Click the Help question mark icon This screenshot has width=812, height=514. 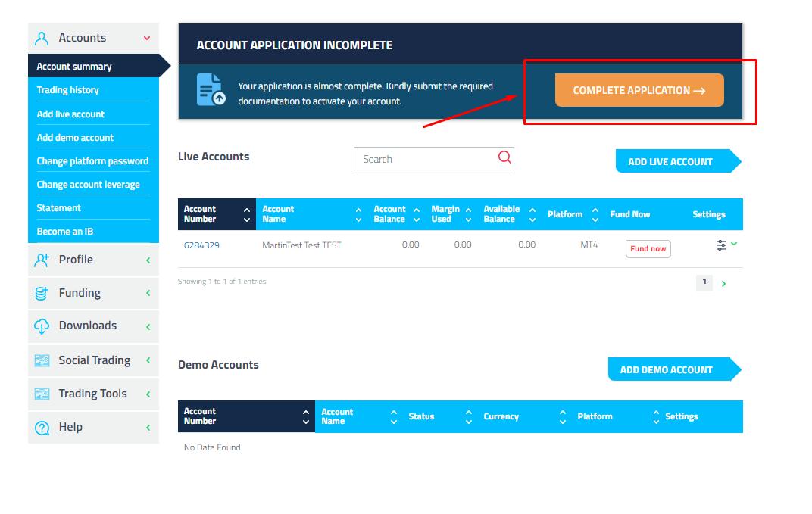tap(42, 428)
